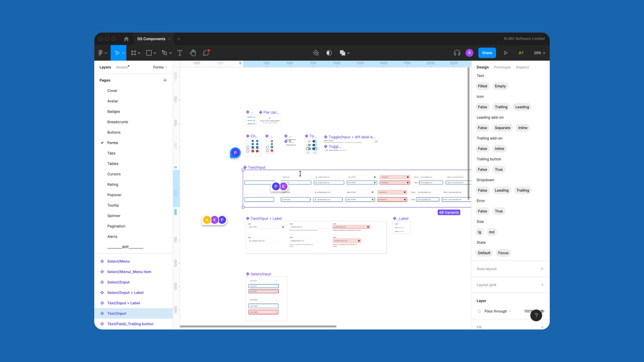The height and width of the screenshot is (362, 644).
Task: Expand the shape tools dropdown arrow
Action: pyautogui.click(x=155, y=53)
